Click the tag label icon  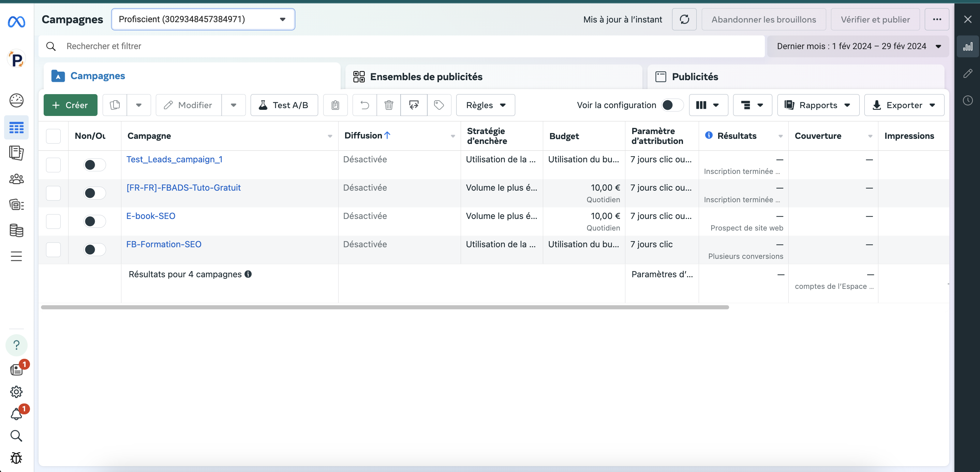click(439, 105)
